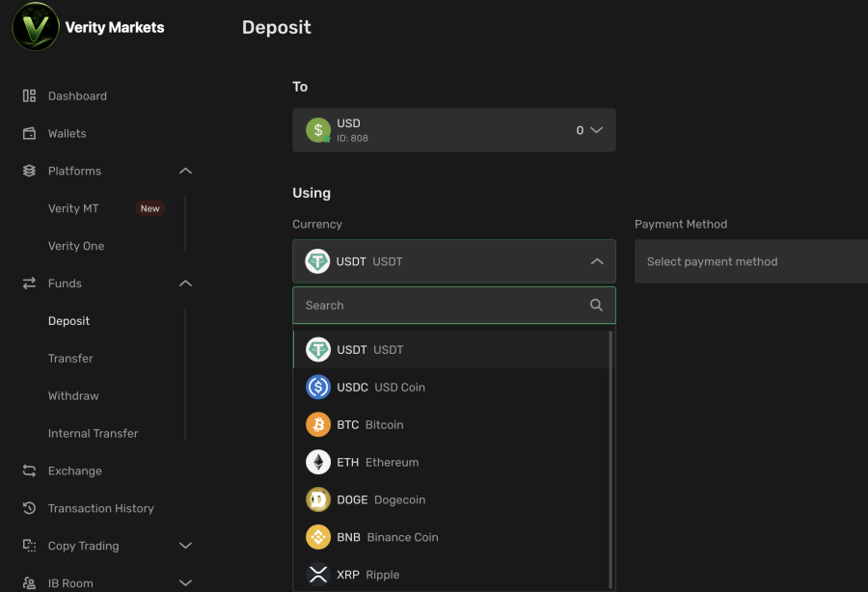Open Verity One platform
Screen dimensions: 868x592
point(76,246)
